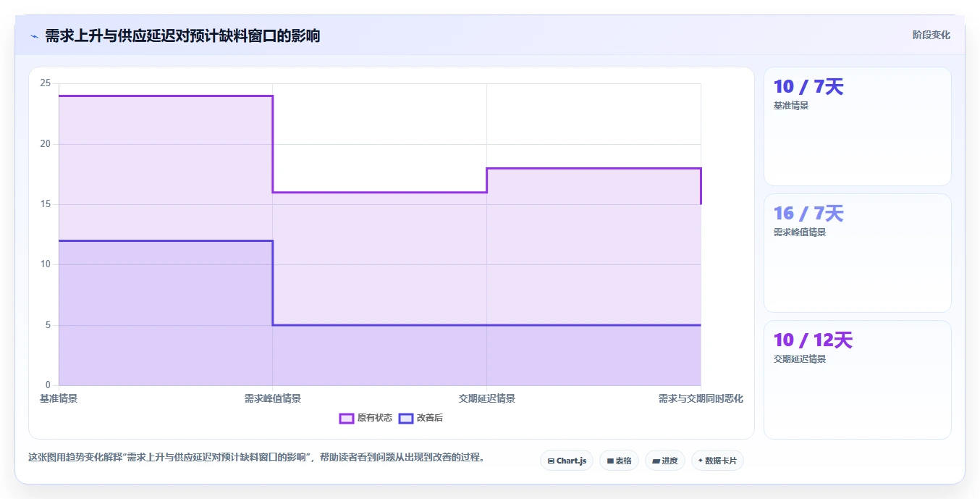The height and width of the screenshot is (499, 980).
Task: Click the 表格 tag
Action: pos(619,461)
